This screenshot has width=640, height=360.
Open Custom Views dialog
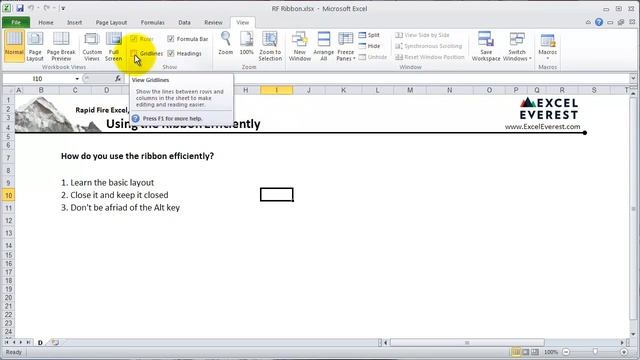pyautogui.click(x=92, y=46)
